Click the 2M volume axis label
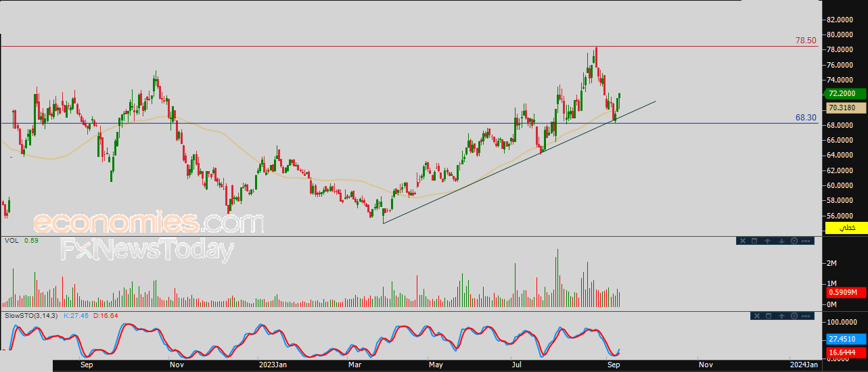Screen dimensions: 868x372 click(833, 262)
